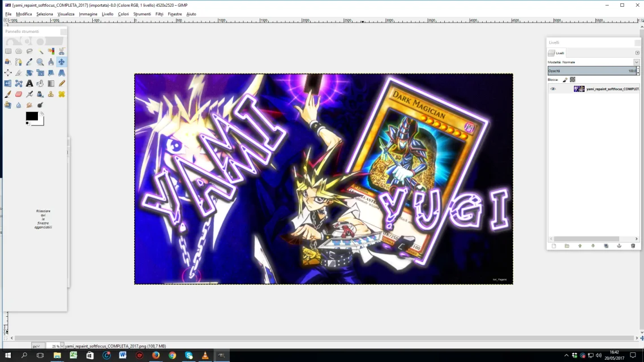Screen dimensions: 644x362
Task: Select the Alignment tool
Action: pos(8,72)
